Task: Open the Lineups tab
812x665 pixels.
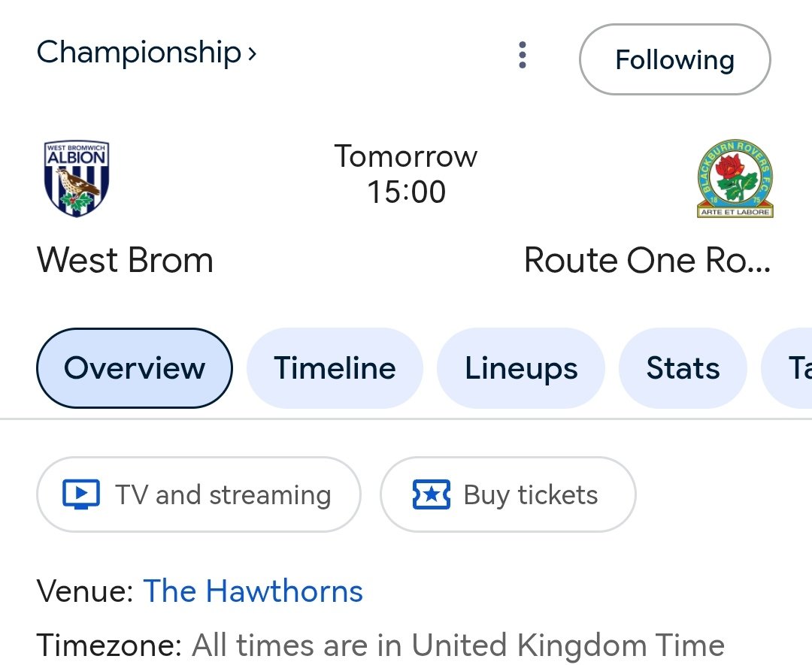Action: [521, 368]
